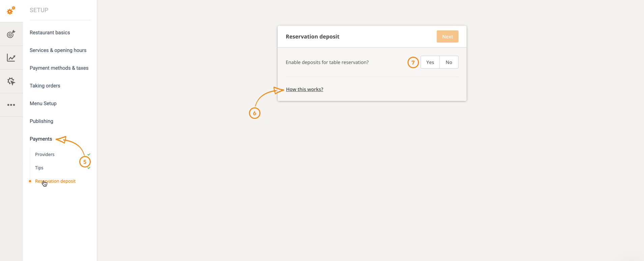Open the Providers sub-item

point(45,155)
